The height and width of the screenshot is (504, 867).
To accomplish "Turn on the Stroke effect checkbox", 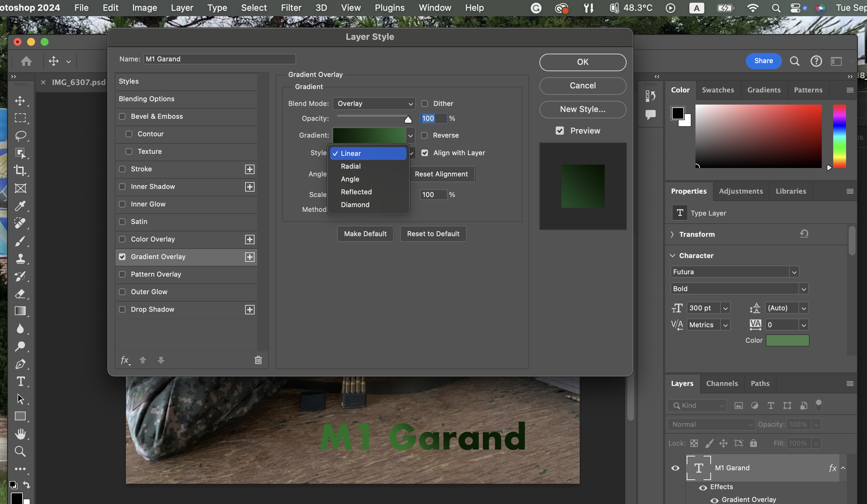I will pyautogui.click(x=122, y=169).
